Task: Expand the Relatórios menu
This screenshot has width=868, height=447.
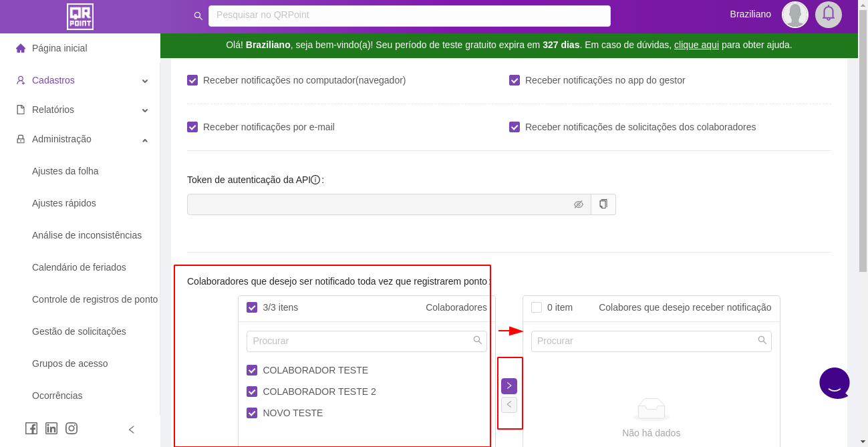Action: pyautogui.click(x=80, y=110)
